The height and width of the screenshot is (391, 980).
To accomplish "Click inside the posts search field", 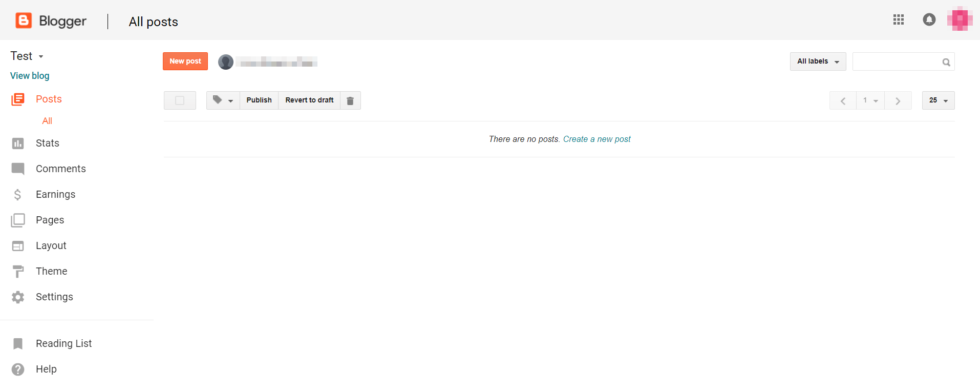I will coord(896,62).
